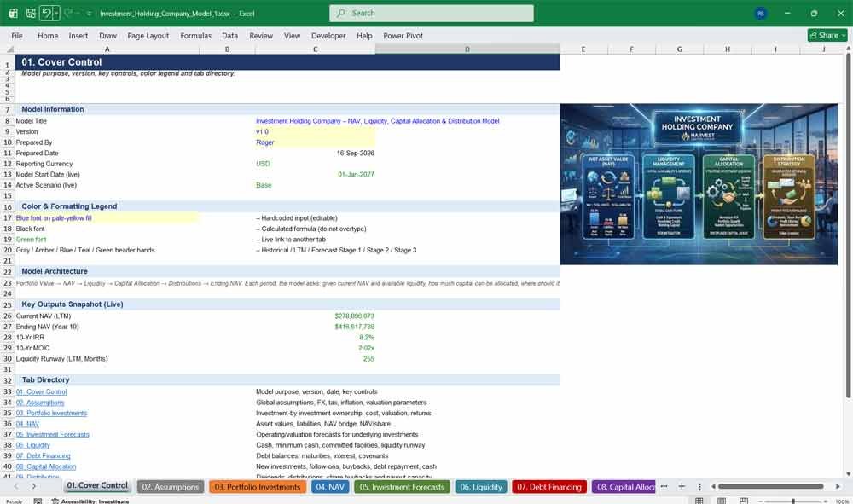Click the previous sheet navigation arrow

tap(16, 487)
